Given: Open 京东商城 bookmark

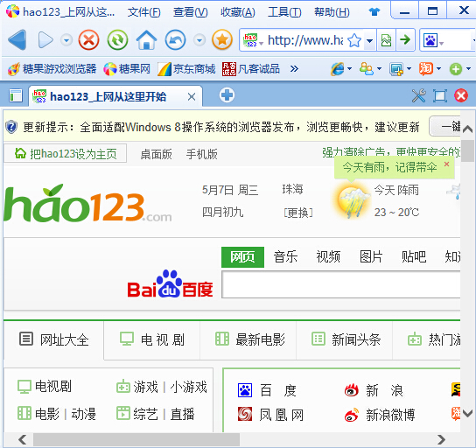Looking at the screenshot, I should (x=186, y=69).
